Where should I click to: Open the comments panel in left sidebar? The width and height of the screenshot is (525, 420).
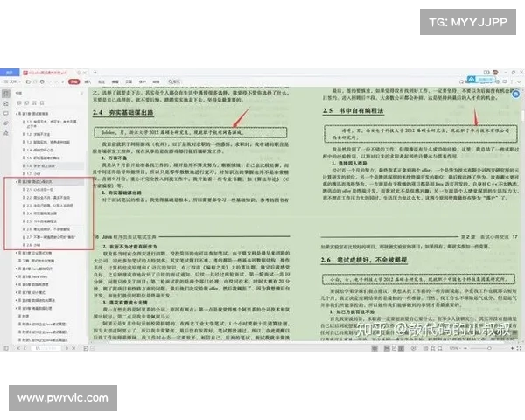click(x=6, y=114)
